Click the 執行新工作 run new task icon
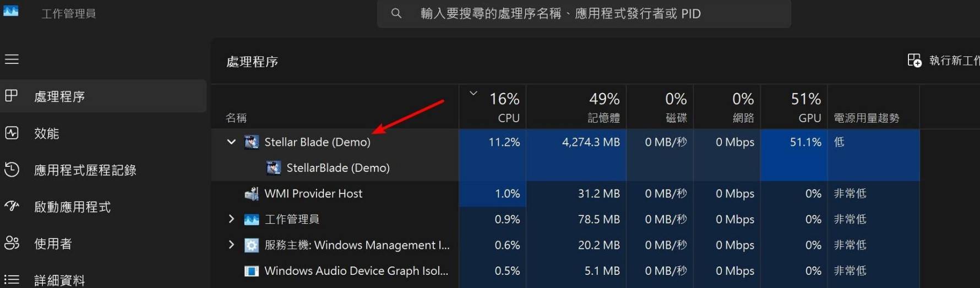Image resolution: width=980 pixels, height=288 pixels. point(914,60)
